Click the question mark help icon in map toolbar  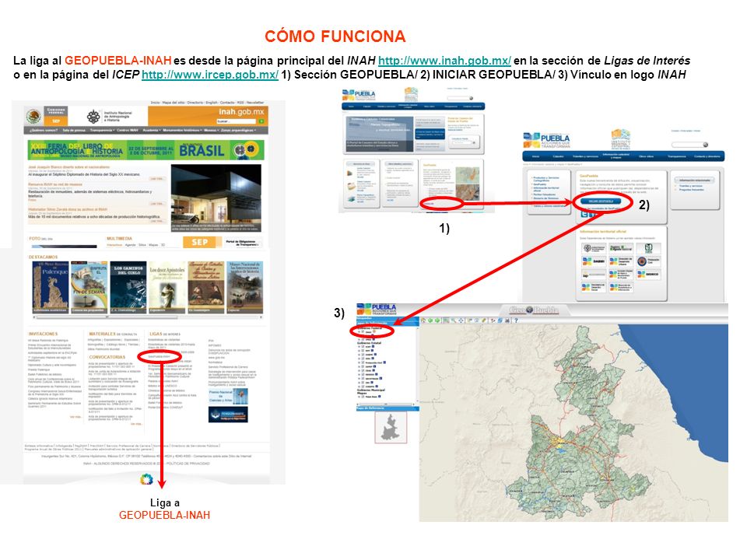pos(516,320)
